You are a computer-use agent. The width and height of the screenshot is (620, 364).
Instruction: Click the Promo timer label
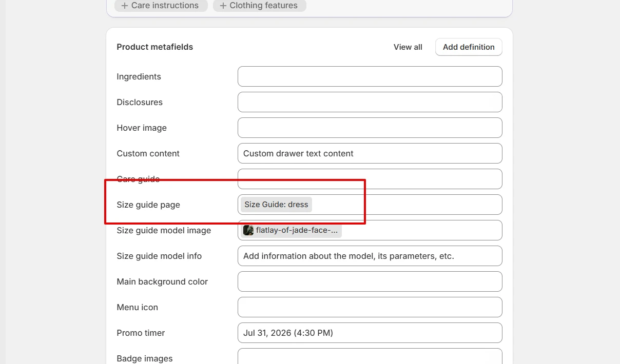(x=141, y=333)
